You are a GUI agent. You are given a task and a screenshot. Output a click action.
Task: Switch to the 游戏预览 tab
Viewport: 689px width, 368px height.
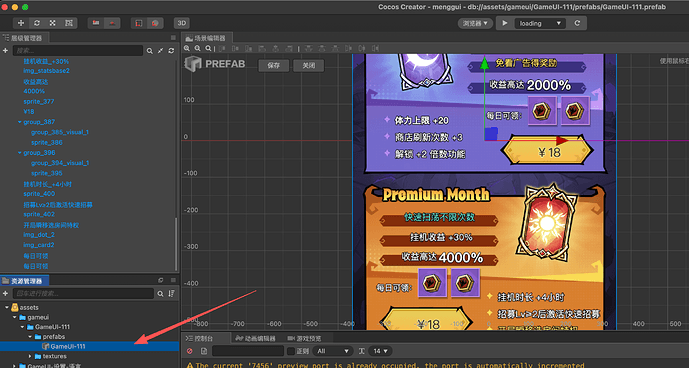[x=304, y=339]
